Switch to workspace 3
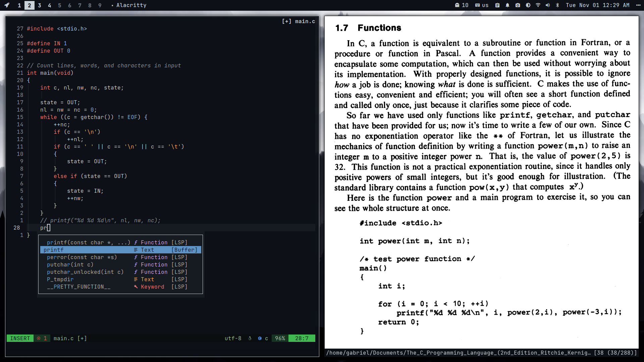The image size is (644, 362). click(x=40, y=5)
